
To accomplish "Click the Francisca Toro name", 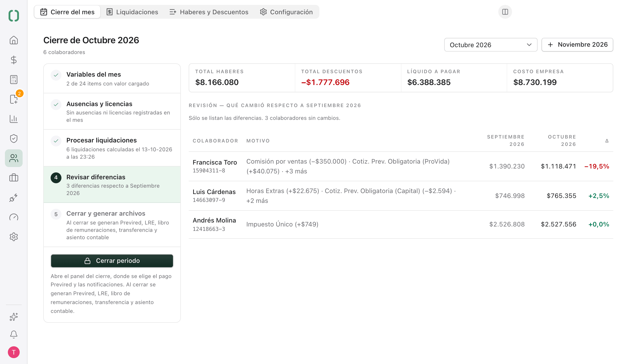I will 215,162.
